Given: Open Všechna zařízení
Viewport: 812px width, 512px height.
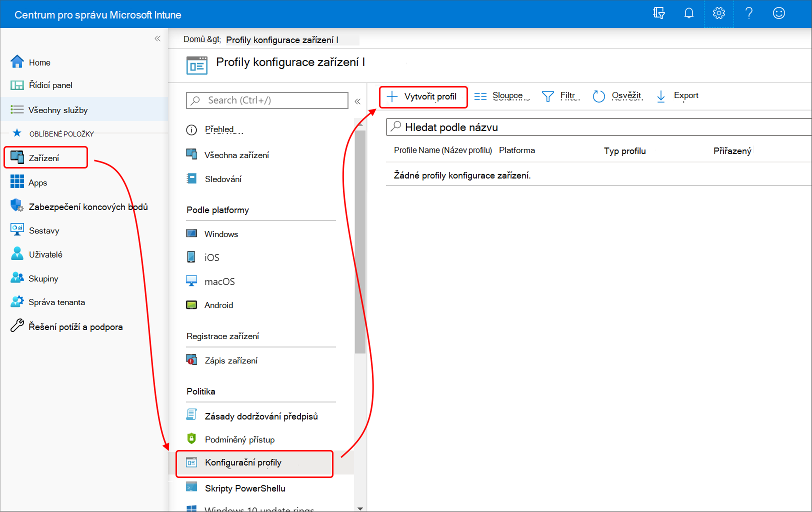Looking at the screenshot, I should tap(236, 155).
